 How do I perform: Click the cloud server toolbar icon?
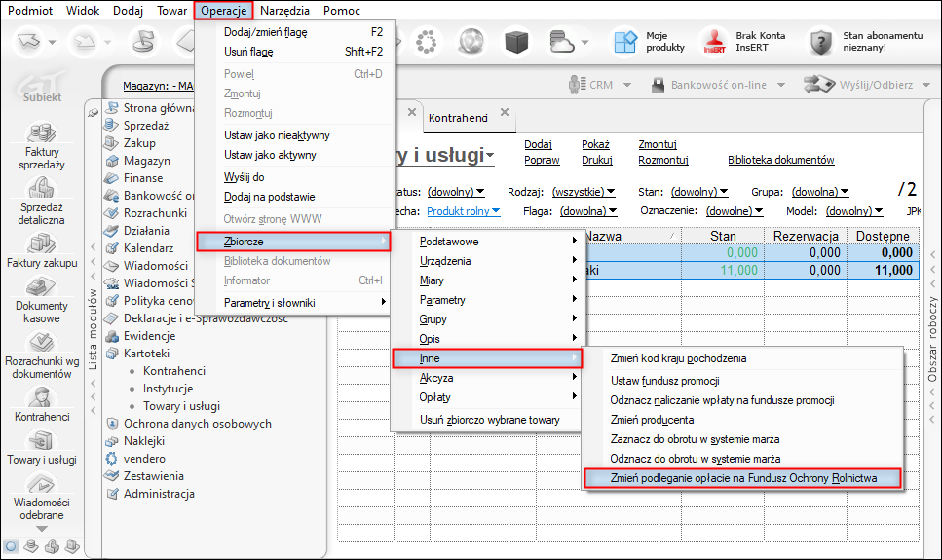(x=562, y=42)
